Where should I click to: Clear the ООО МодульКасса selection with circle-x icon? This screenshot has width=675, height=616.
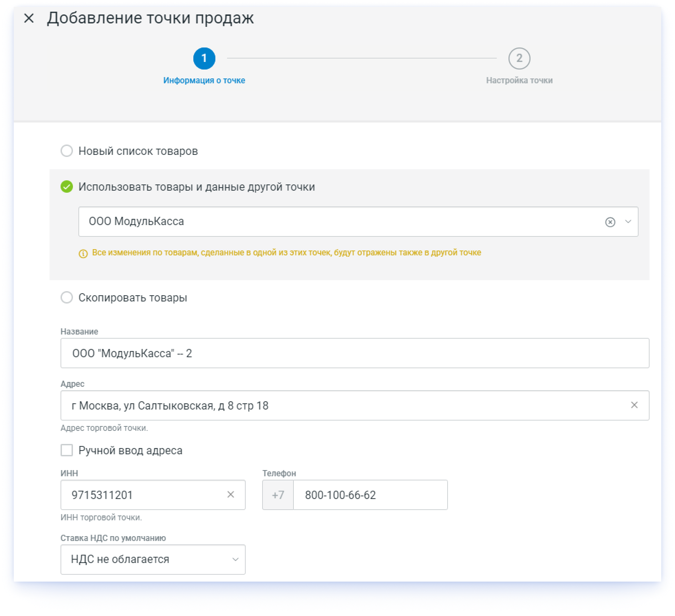point(610,222)
